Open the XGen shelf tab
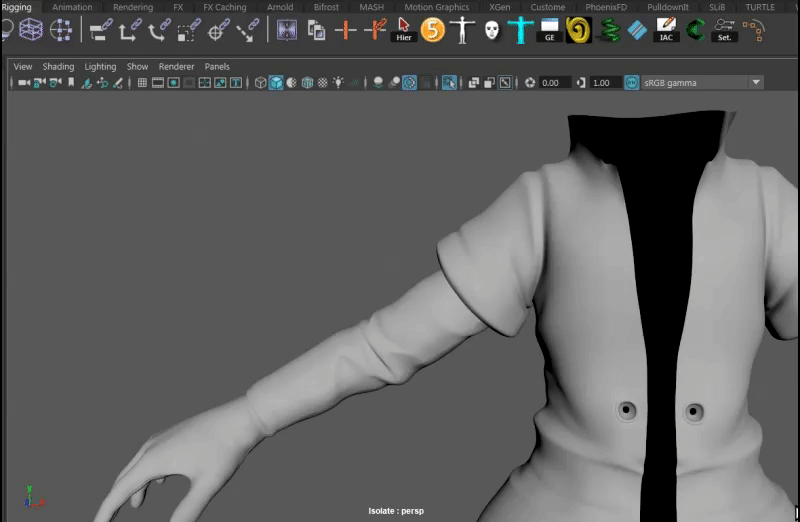 499,7
